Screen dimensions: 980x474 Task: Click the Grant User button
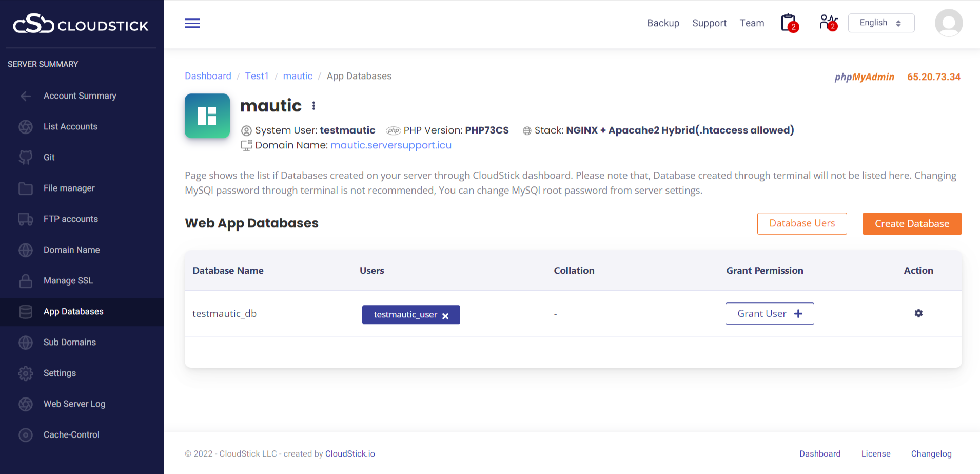[769, 314]
